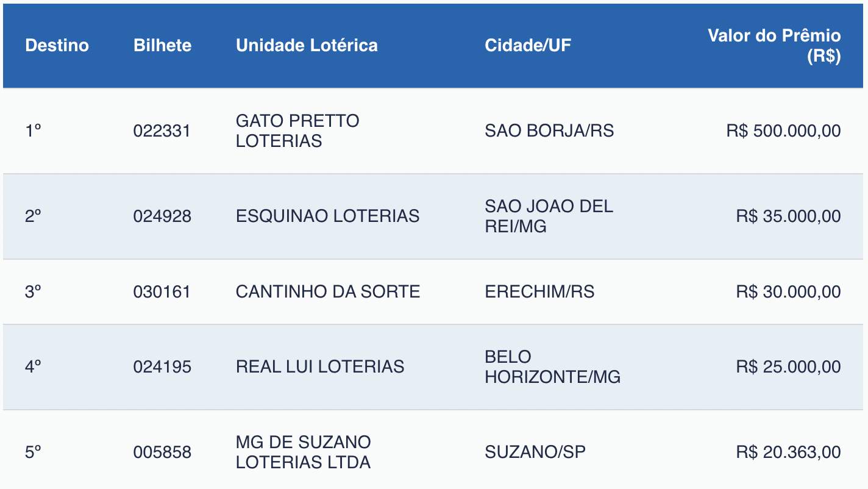The image size is (868, 489).
Task: Select ticket number 024928
Action: pos(162,216)
